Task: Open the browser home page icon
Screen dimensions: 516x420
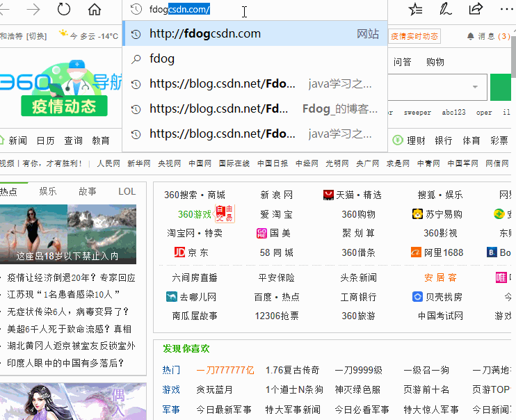Action: 95,9
